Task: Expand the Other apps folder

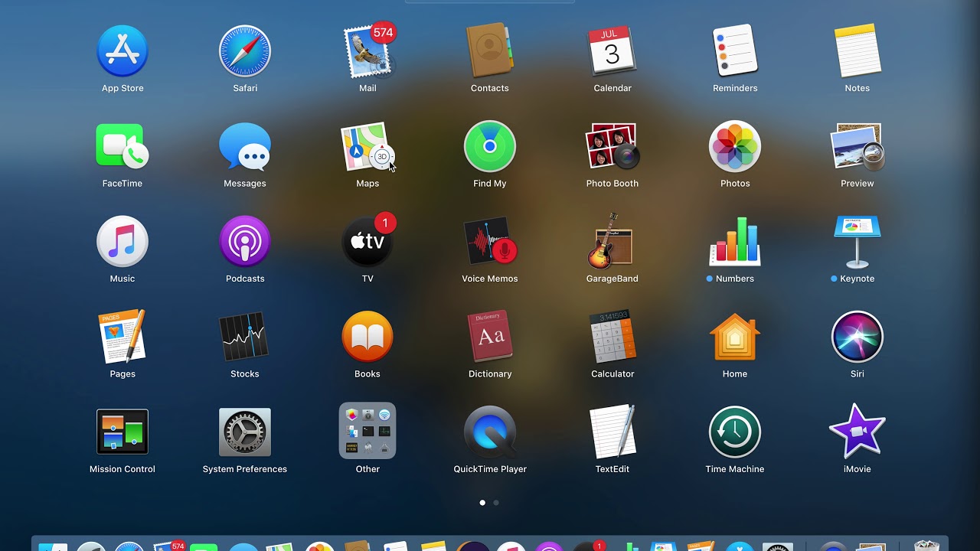Action: pyautogui.click(x=367, y=432)
